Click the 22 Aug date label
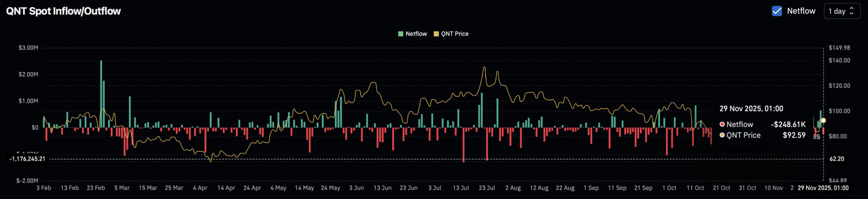Image resolution: width=868 pixels, height=199 pixels. (x=565, y=188)
